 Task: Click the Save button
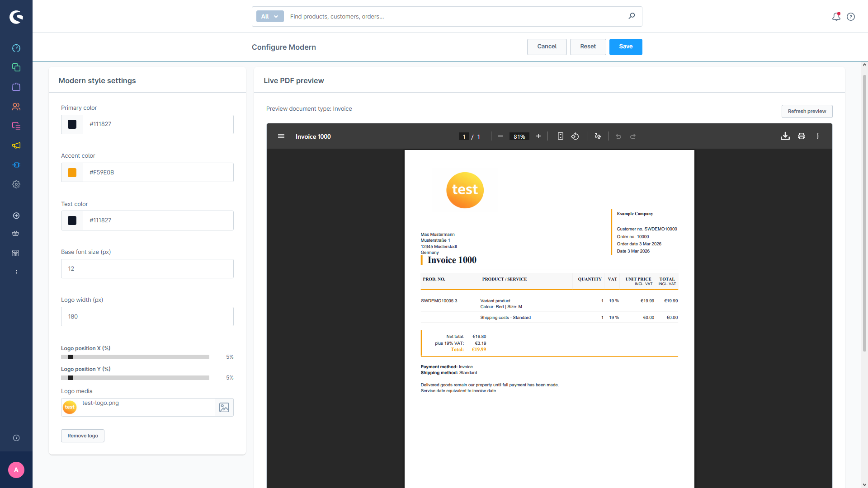[x=625, y=47]
